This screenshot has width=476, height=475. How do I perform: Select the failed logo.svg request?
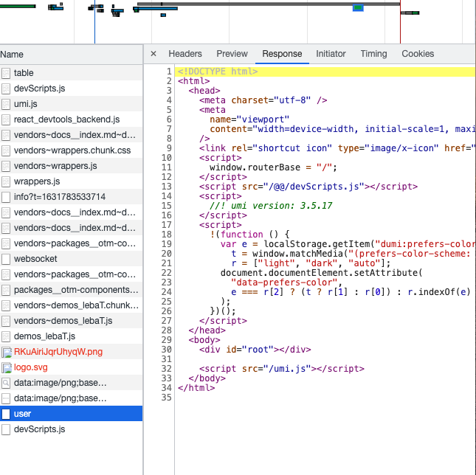71,367
